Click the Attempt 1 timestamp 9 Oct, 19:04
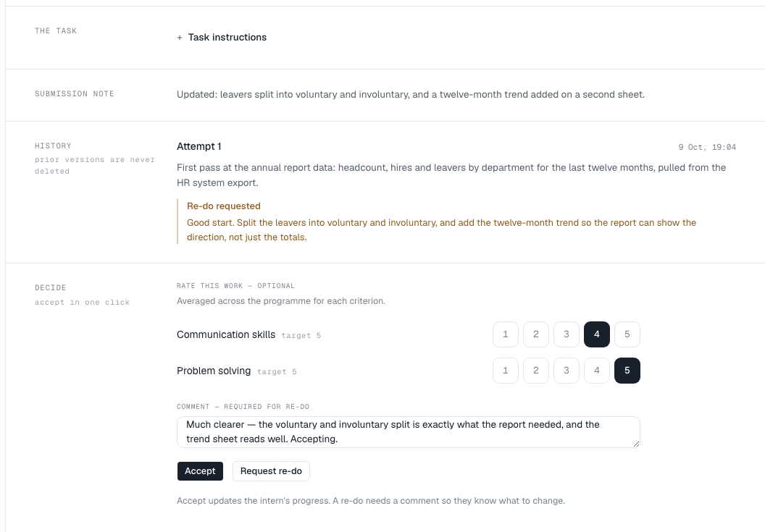Screen dimensions: 765x532 pos(707,147)
